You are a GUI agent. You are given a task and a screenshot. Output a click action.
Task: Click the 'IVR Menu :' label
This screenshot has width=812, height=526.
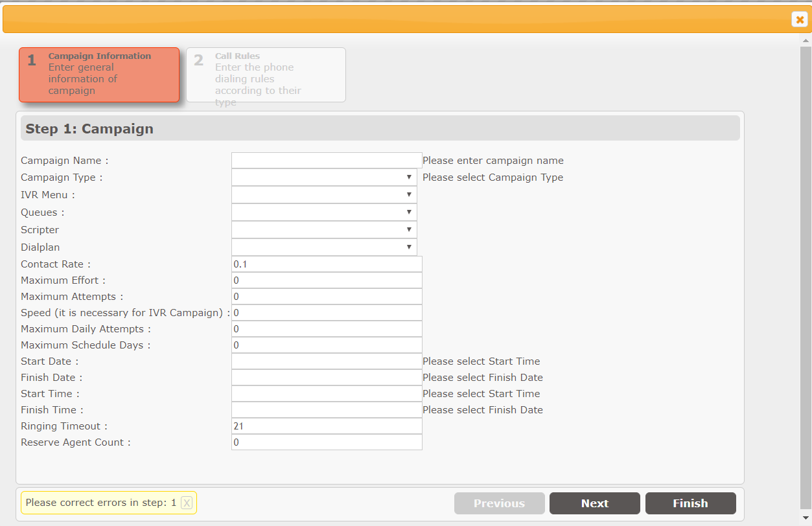point(48,195)
